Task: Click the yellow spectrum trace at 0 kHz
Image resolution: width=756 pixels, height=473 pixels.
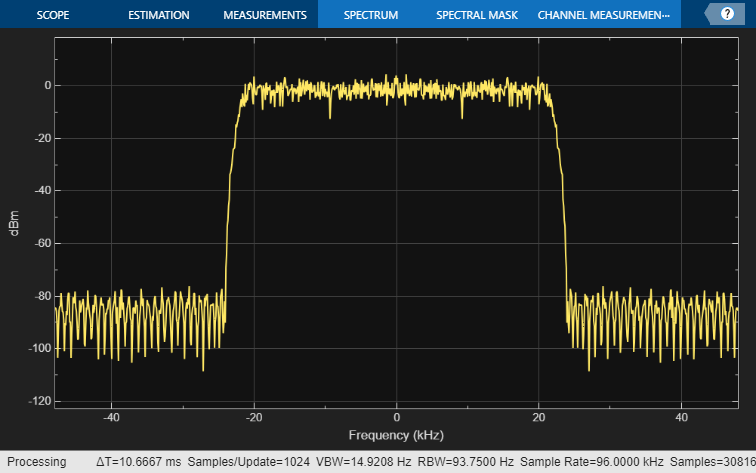Action: 397,88
